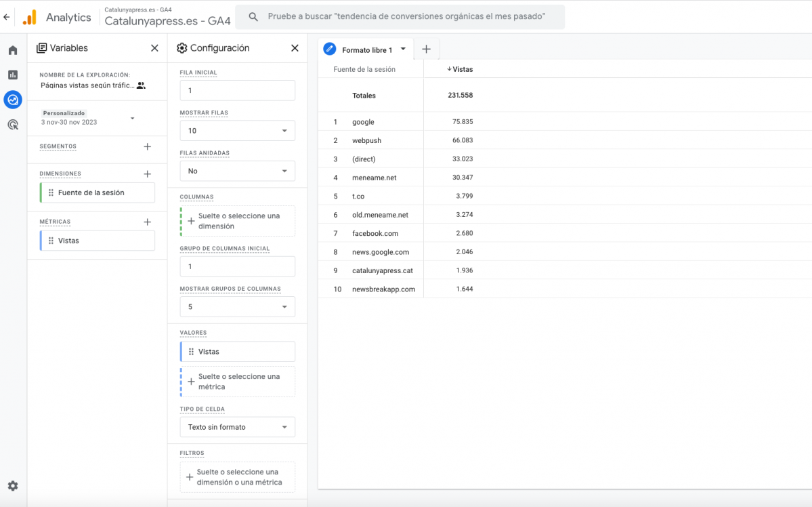Select Fuente de la sesión dimension chip

98,193
